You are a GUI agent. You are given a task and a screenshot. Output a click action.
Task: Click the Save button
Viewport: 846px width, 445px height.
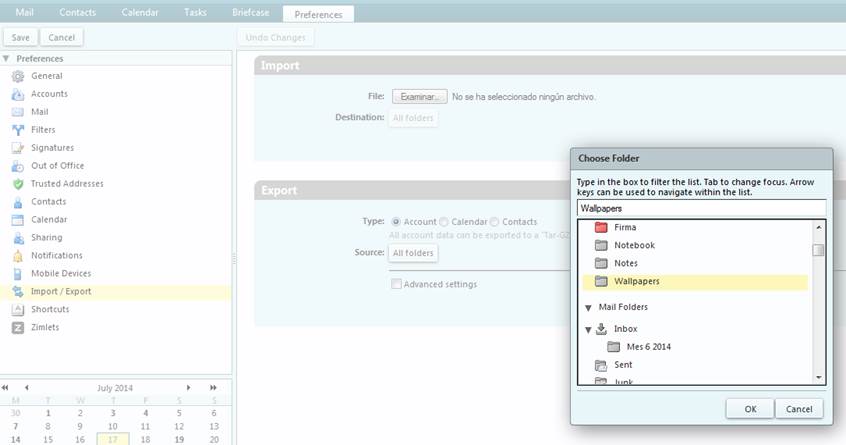click(21, 37)
